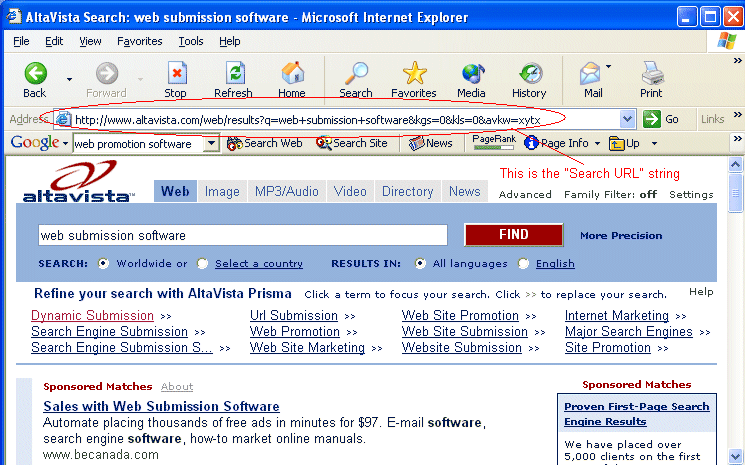Click the scrollbar down arrow

[735, 456]
